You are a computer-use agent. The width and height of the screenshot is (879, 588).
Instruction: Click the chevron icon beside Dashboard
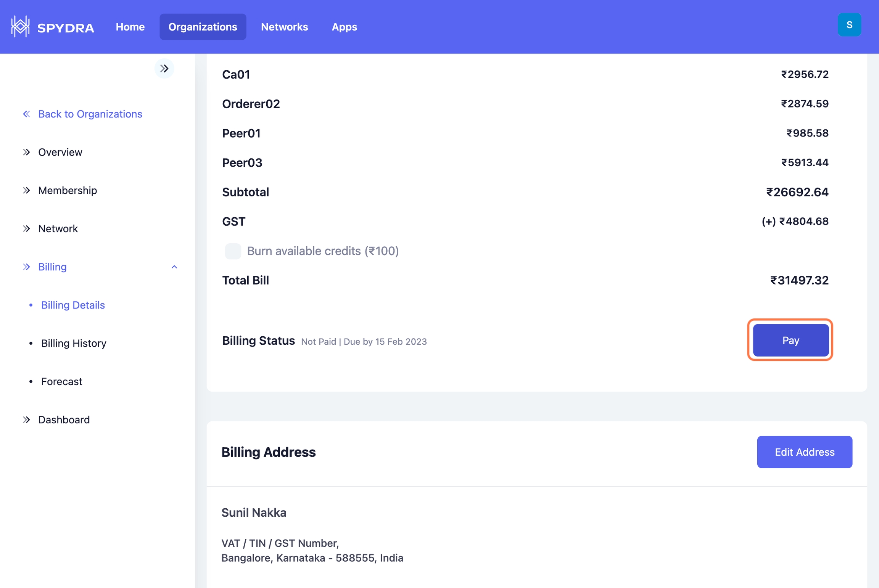(x=26, y=419)
